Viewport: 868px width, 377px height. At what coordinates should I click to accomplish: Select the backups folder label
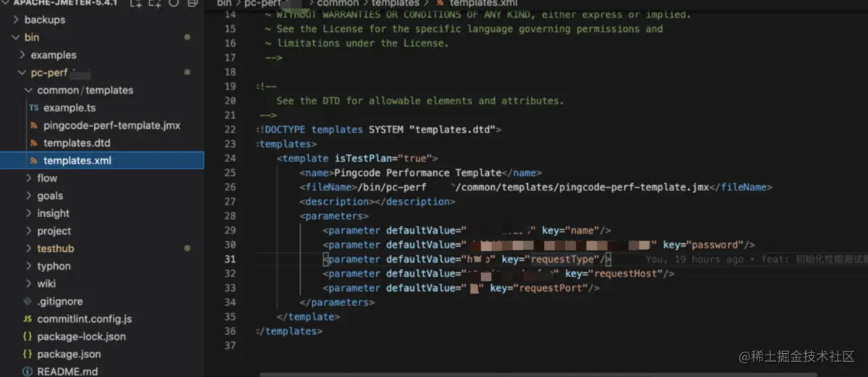click(45, 20)
